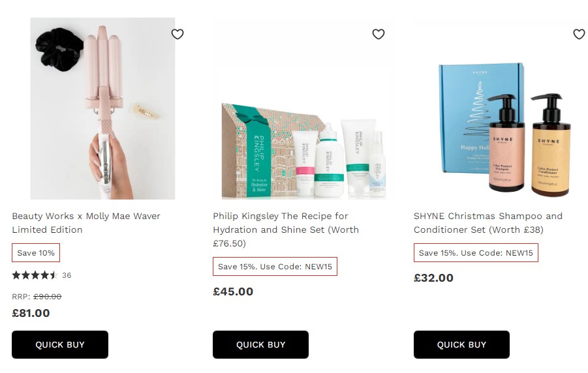Open Beauty Works x Molly Mae Waver title link
588x373 pixels.
point(86,222)
